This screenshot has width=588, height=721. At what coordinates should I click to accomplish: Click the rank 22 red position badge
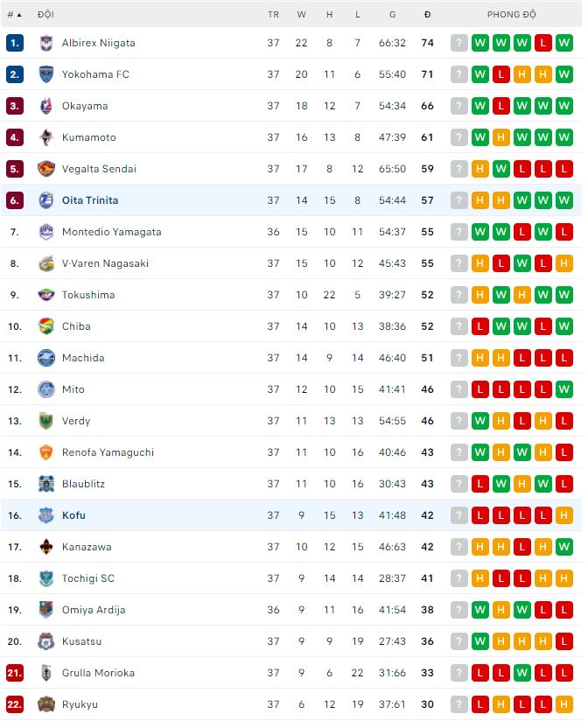[14, 704]
